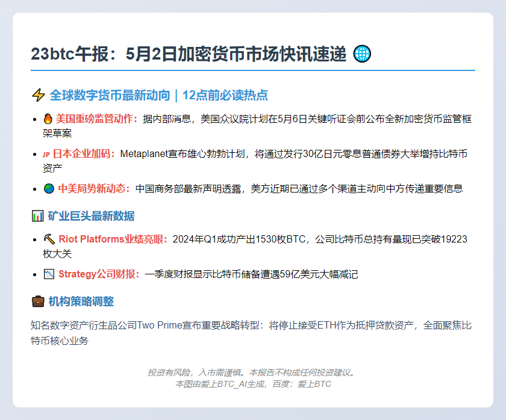Click the JP flag icon beside 日本企业加码
Image resolution: width=506 pixels, height=420 pixels.
[x=46, y=155]
